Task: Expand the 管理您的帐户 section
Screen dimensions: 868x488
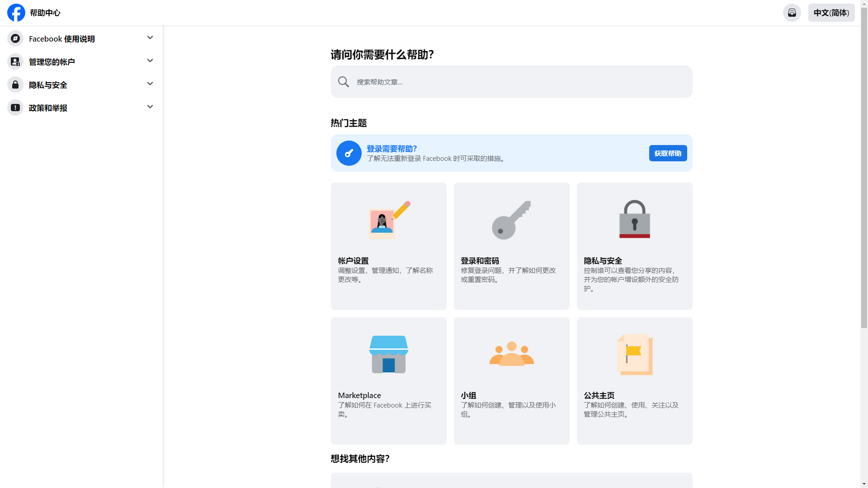Action: click(150, 61)
